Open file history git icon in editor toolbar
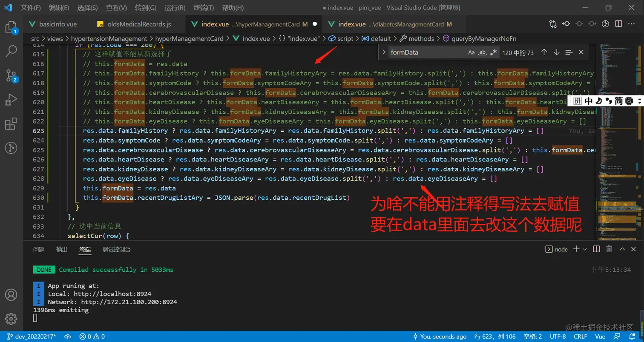644x342 pixels. point(605,24)
